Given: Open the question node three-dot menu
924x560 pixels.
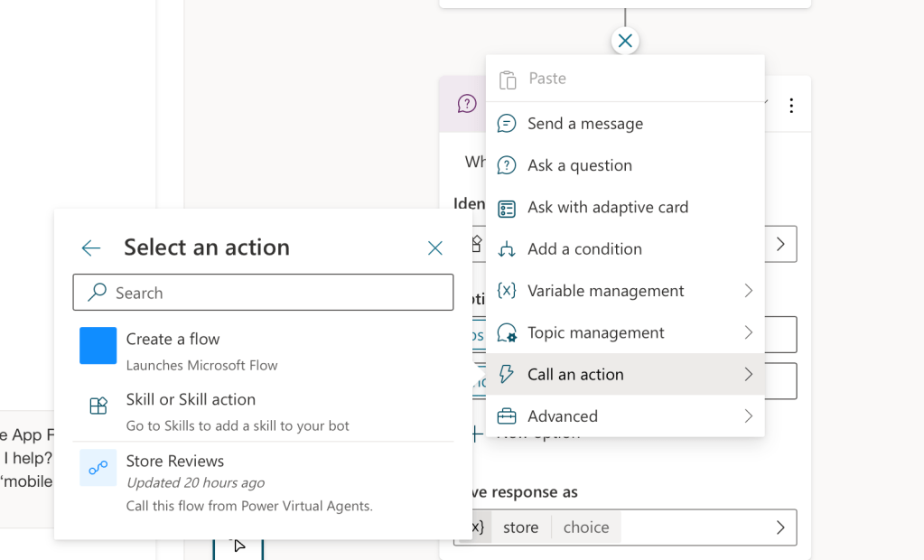Looking at the screenshot, I should pos(791,106).
